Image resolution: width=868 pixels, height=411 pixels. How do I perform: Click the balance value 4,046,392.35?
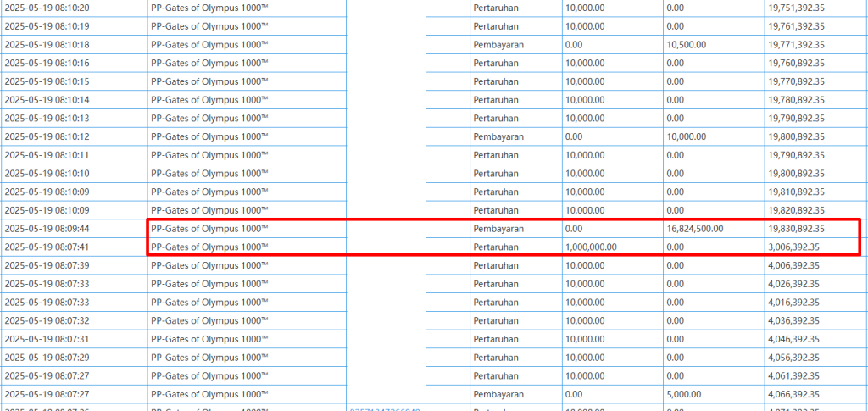pyautogui.click(x=793, y=339)
